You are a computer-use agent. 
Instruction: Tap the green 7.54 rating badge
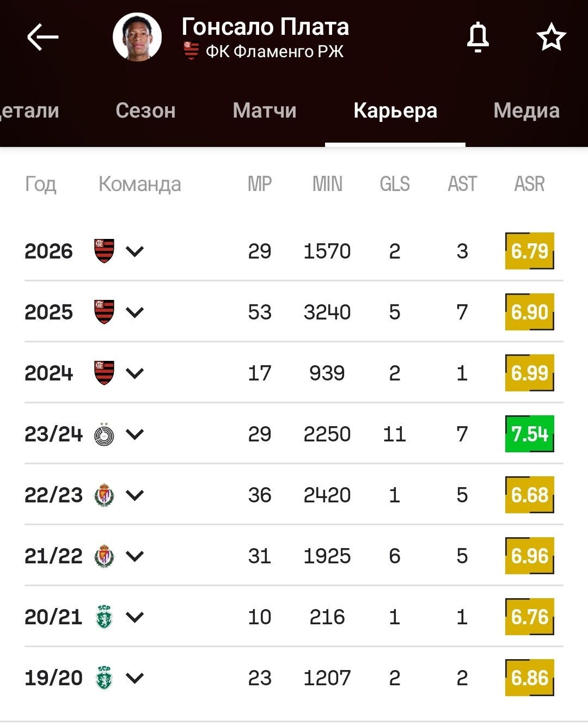pyautogui.click(x=529, y=434)
